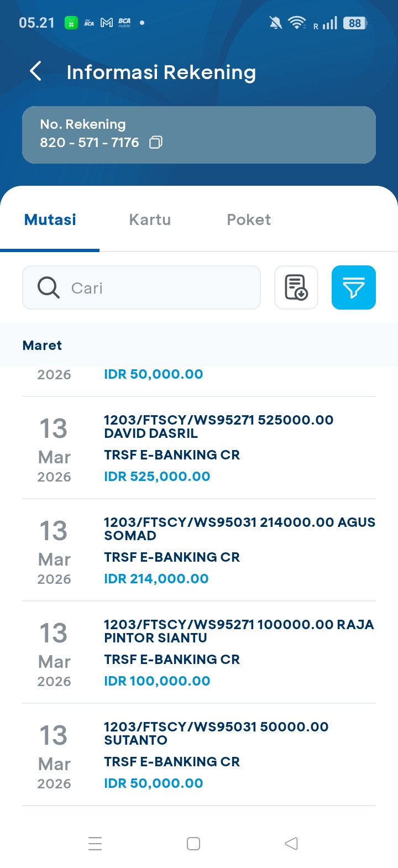398x868 pixels.
Task: Open the filter funnel button
Action: [x=354, y=287]
